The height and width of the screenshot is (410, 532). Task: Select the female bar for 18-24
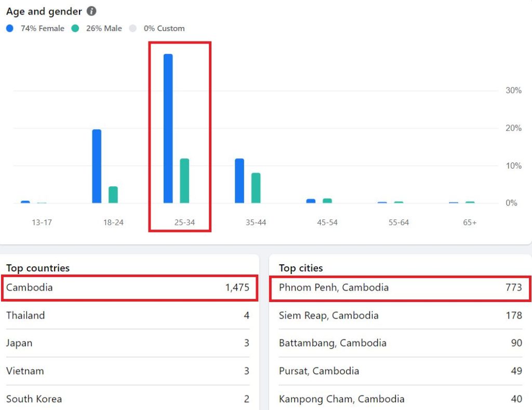pos(97,167)
